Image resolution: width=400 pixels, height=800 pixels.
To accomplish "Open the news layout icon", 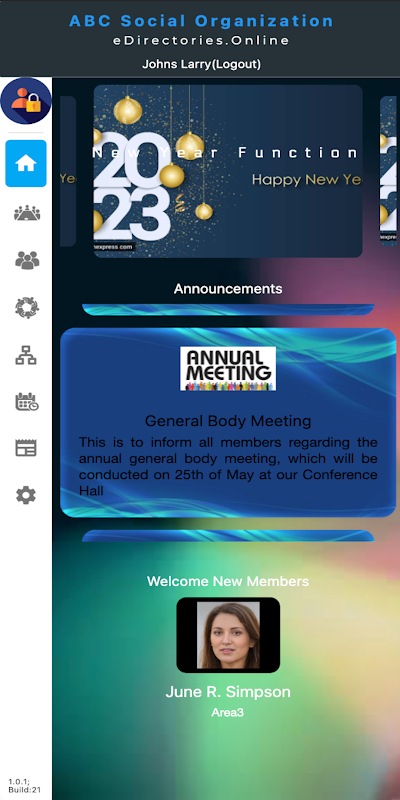I will (x=26, y=448).
